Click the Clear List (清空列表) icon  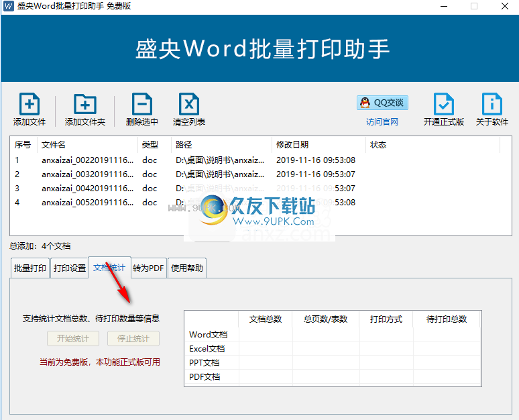189,104
